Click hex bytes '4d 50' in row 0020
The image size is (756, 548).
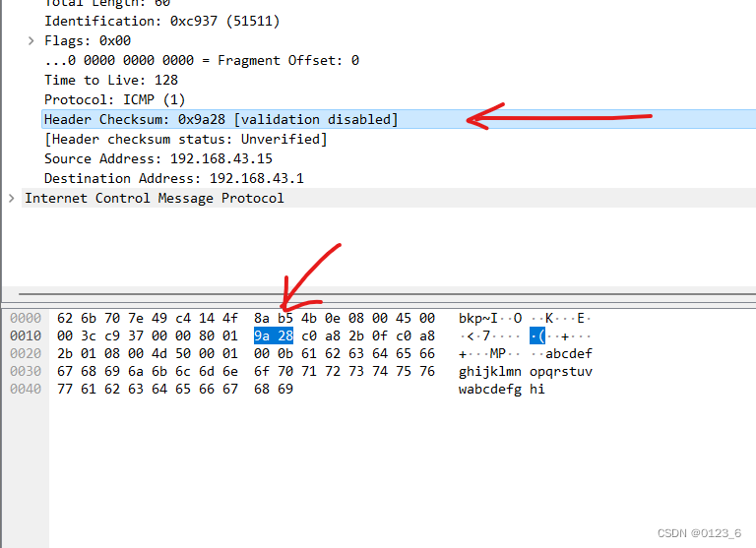[171, 354]
